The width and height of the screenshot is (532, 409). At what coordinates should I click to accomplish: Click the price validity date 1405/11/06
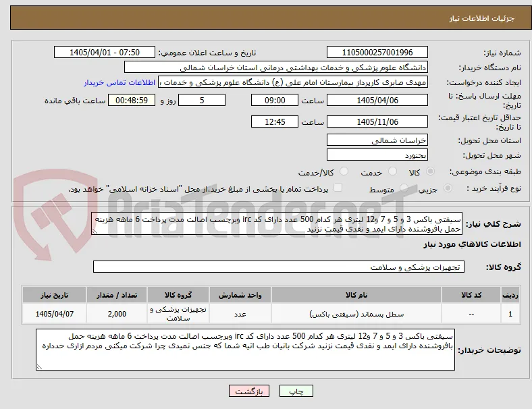pyautogui.click(x=377, y=121)
